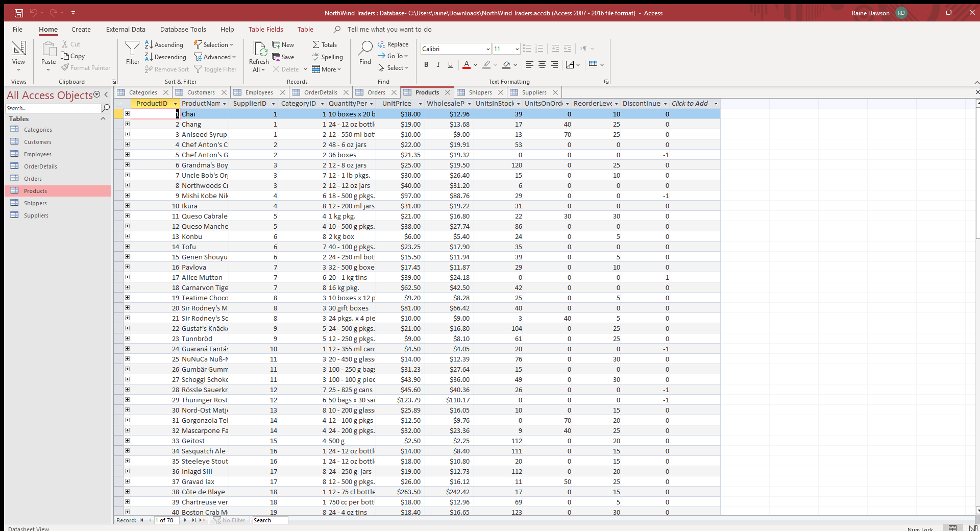
Task: Sort records in Ascending order
Action: [164, 45]
